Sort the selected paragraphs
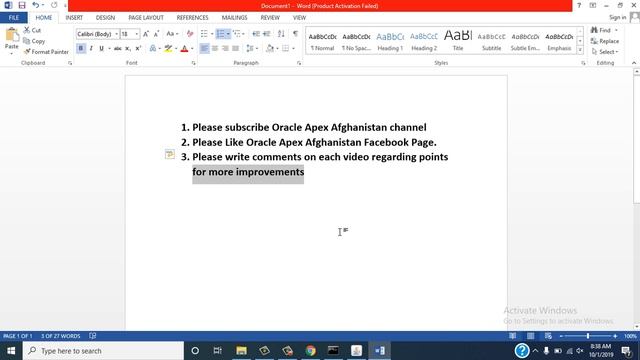This screenshot has width=640, height=360. pyautogui.click(x=281, y=34)
